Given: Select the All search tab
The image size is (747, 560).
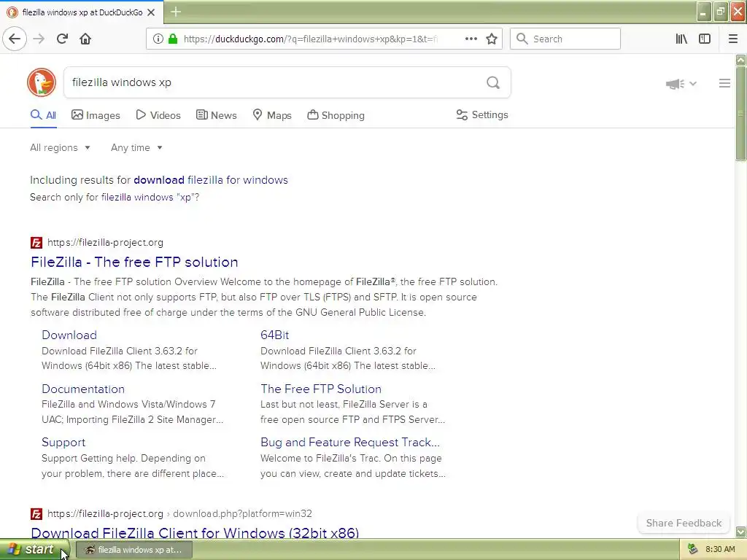Looking at the screenshot, I should (43, 115).
